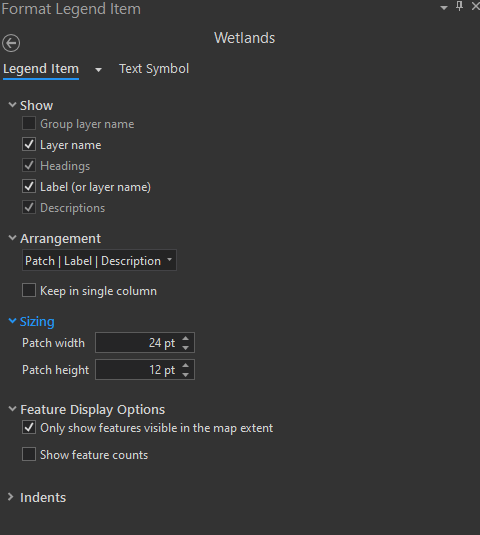
Task: Open the Legend Item tab dropdown arrow
Action: 98,70
